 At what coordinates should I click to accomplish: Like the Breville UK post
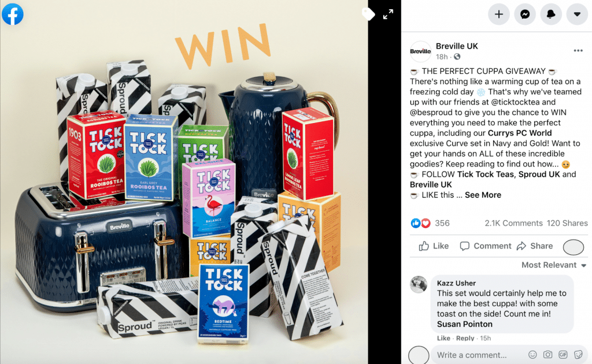tap(434, 246)
